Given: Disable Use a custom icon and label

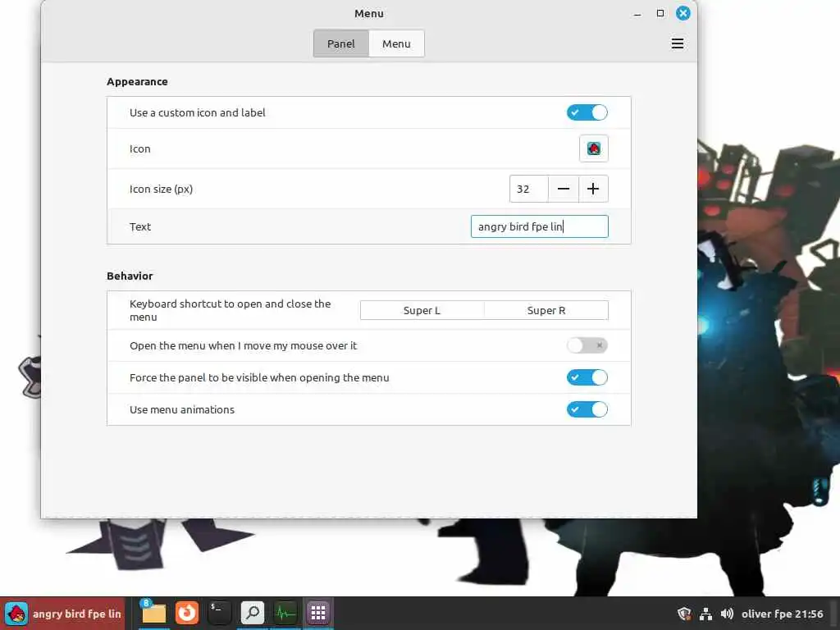Looking at the screenshot, I should (587, 112).
